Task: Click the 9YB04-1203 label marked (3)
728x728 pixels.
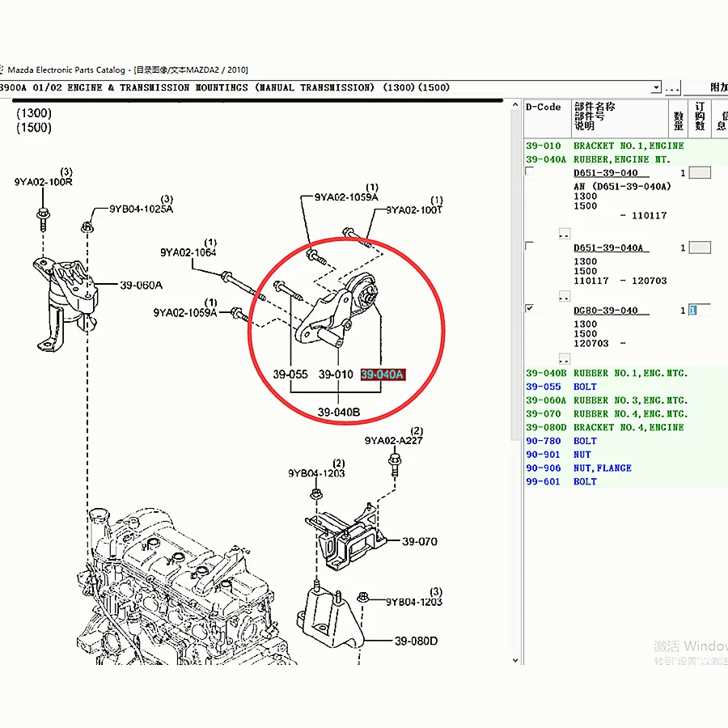Action: (414, 602)
